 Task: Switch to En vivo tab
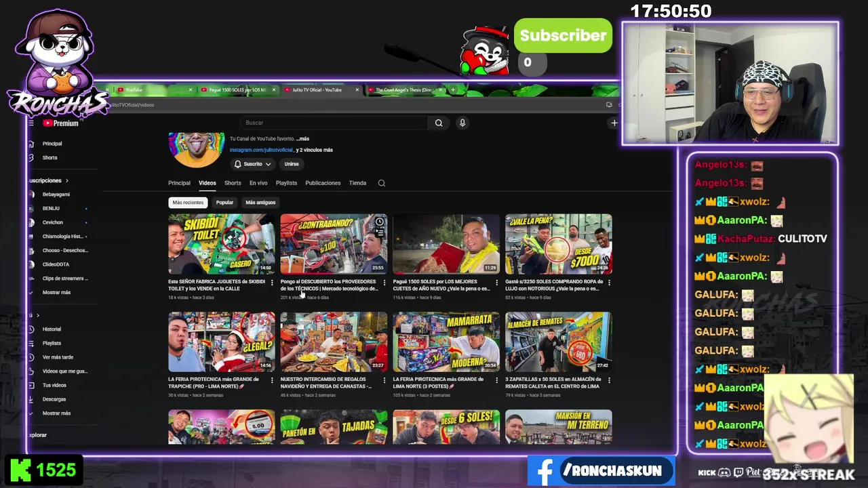click(x=258, y=183)
